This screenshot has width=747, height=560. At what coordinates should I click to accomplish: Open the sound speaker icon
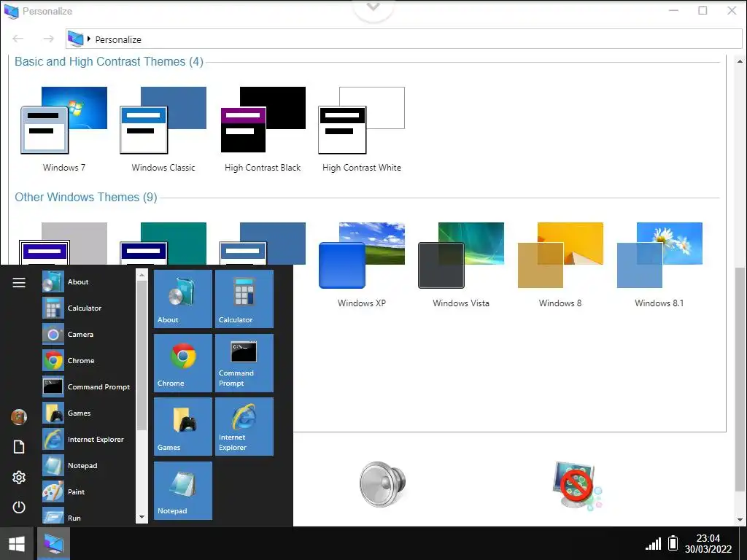[382, 484]
